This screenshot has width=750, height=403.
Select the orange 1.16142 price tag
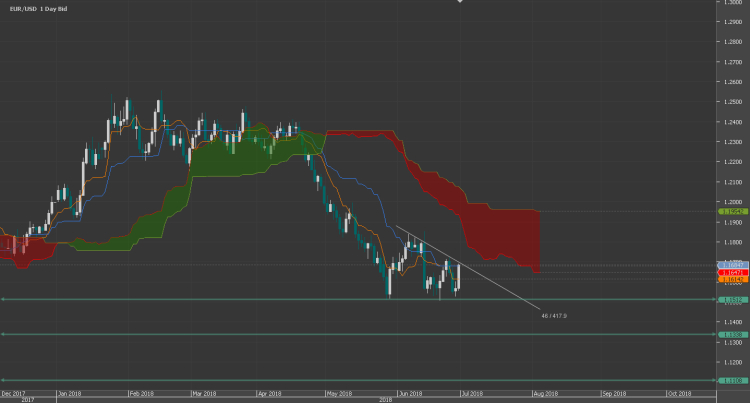click(x=733, y=279)
